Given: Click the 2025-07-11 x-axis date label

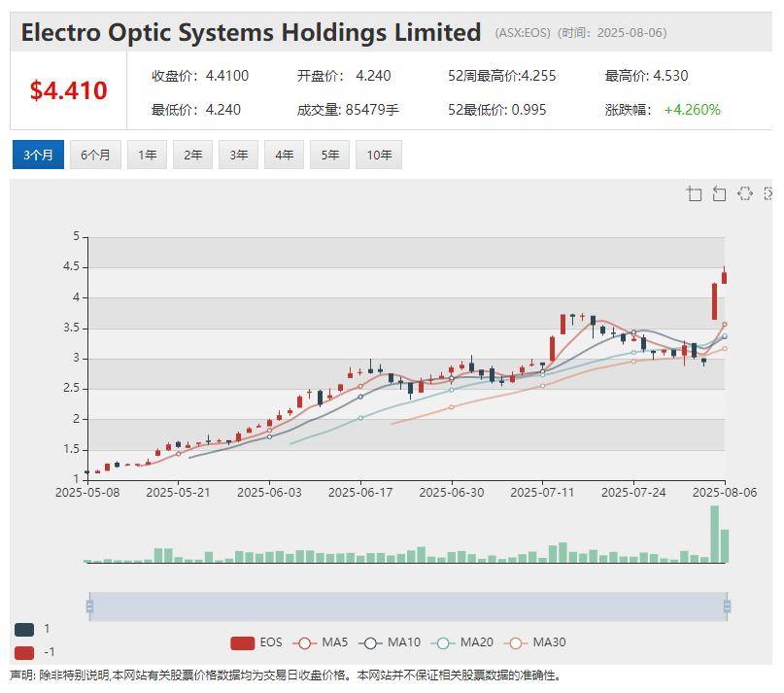Looking at the screenshot, I should click(542, 493).
